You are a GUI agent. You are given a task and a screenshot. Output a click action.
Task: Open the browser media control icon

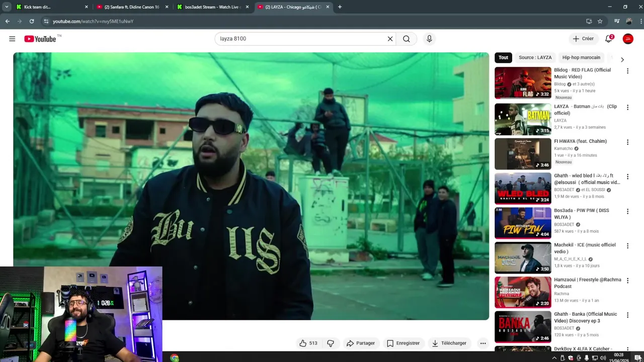pos(617,21)
